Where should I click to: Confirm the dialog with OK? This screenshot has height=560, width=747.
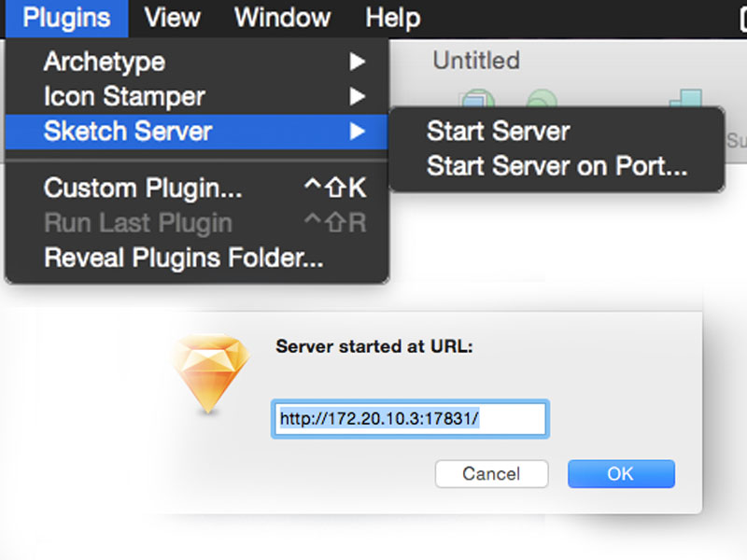click(621, 474)
